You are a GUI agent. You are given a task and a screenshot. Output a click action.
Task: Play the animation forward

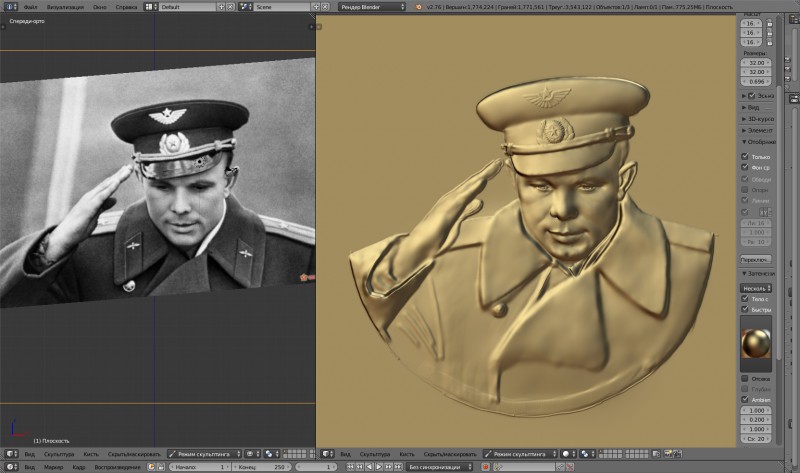click(x=379, y=467)
